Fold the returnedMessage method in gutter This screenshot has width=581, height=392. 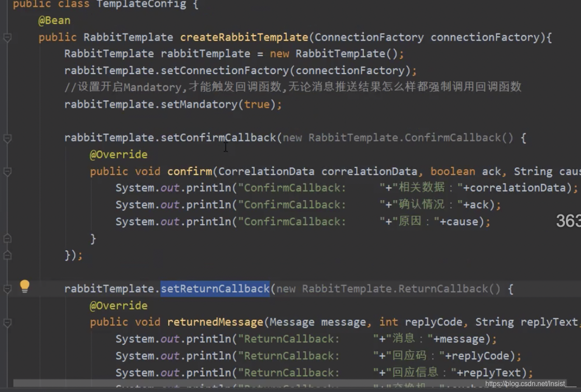pyautogui.click(x=7, y=323)
